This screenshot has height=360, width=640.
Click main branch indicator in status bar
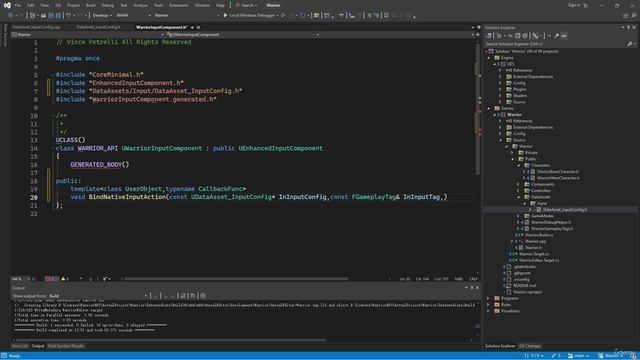[x=579, y=356]
